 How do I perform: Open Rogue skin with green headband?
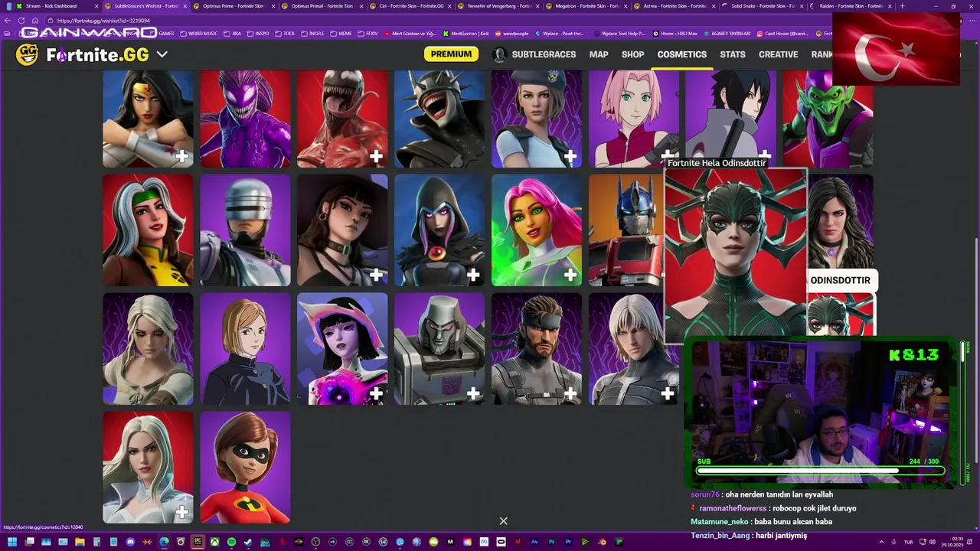[x=148, y=230]
